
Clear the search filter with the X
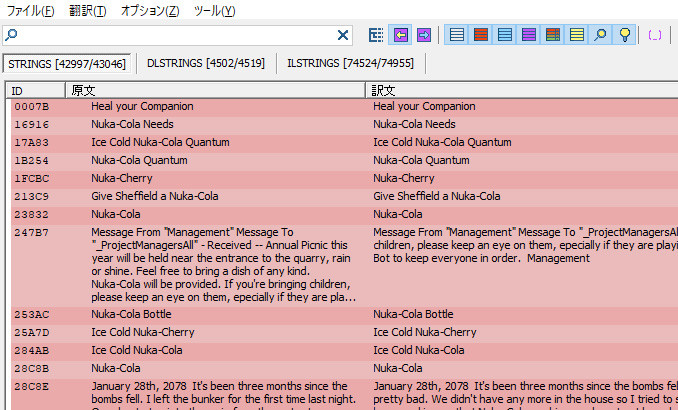pos(342,35)
